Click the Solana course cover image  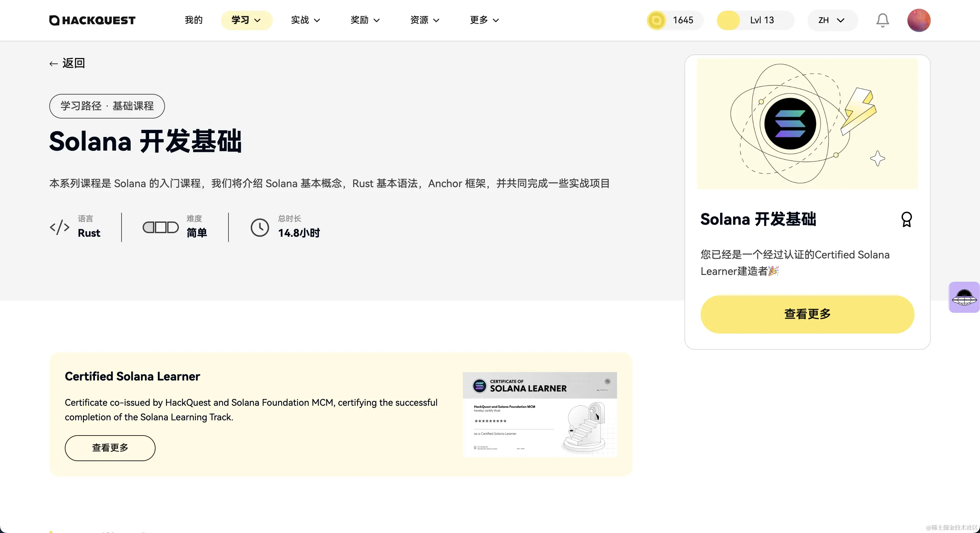tap(807, 124)
